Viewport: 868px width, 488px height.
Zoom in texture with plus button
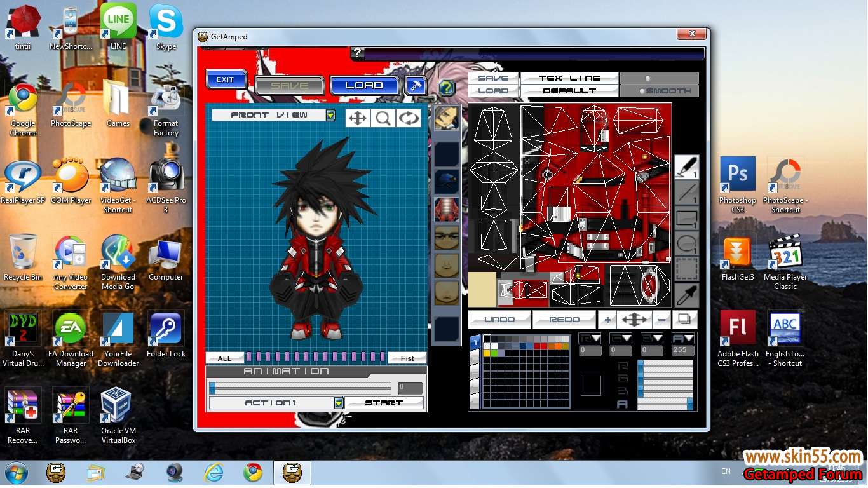608,320
